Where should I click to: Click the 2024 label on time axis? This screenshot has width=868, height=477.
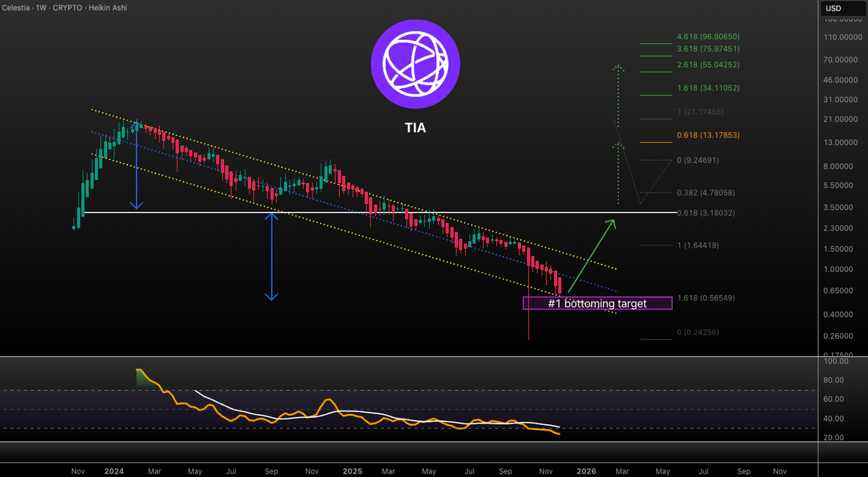click(x=116, y=470)
